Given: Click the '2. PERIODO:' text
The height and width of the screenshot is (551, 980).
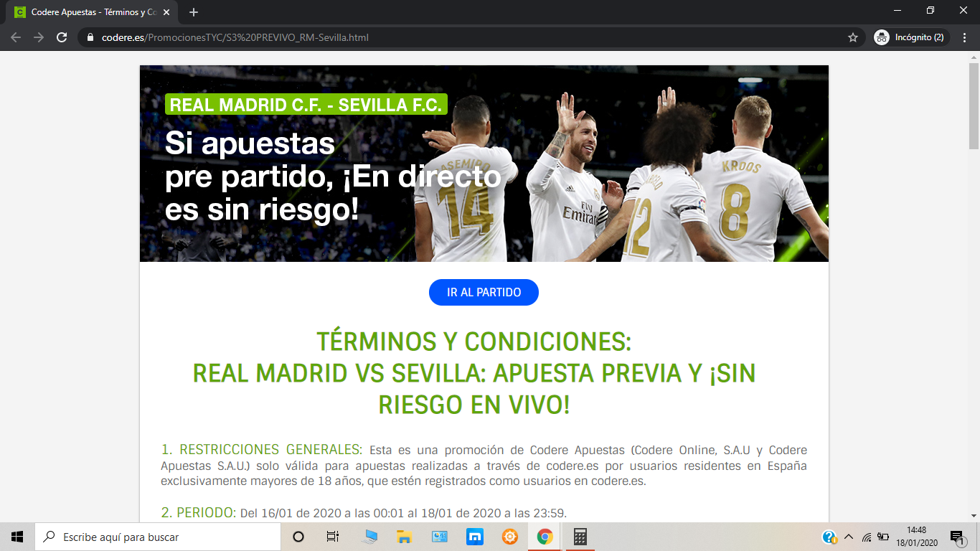Looking at the screenshot, I should [199, 512].
